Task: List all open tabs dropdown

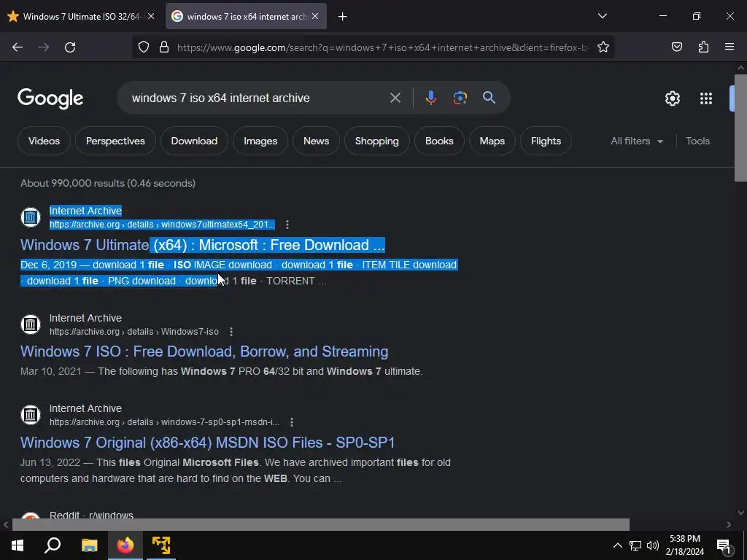Action: [x=602, y=16]
